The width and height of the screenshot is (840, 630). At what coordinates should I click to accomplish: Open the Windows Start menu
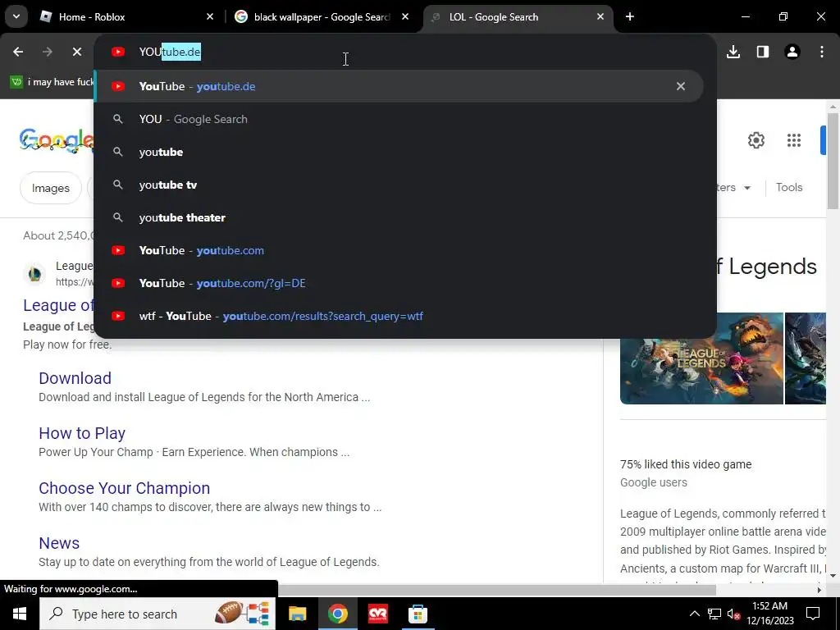click(20, 614)
